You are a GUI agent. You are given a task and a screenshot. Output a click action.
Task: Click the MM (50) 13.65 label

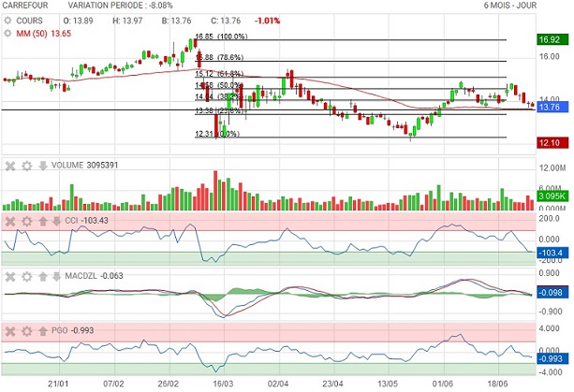44,34
